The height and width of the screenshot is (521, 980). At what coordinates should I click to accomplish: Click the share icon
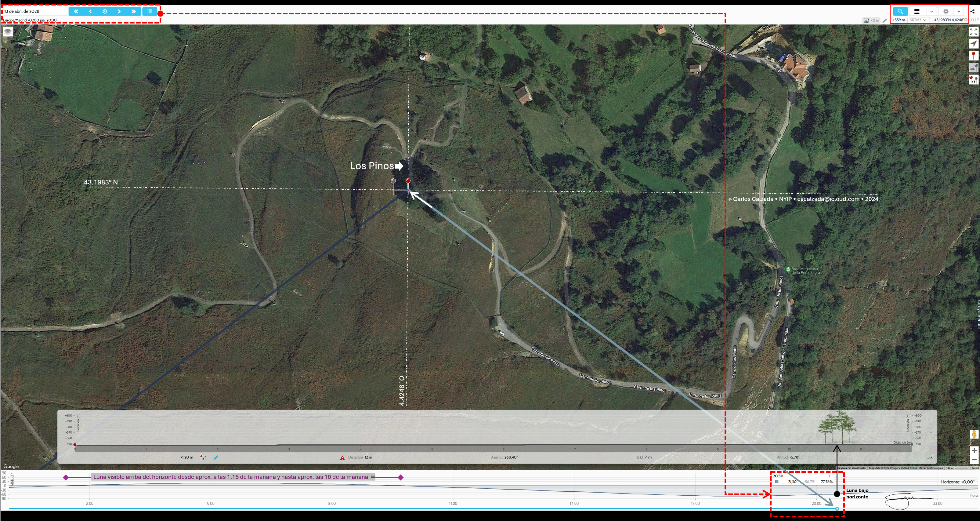973,11
